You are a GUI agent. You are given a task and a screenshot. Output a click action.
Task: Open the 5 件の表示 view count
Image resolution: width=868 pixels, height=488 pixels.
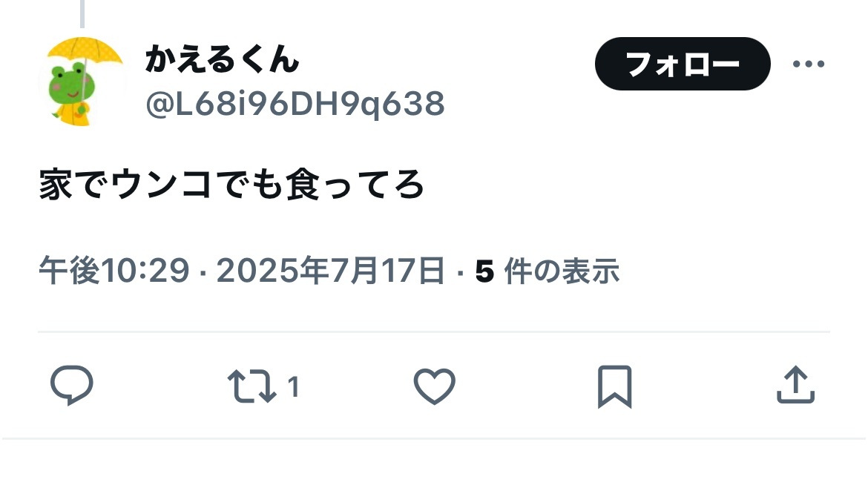(547, 271)
